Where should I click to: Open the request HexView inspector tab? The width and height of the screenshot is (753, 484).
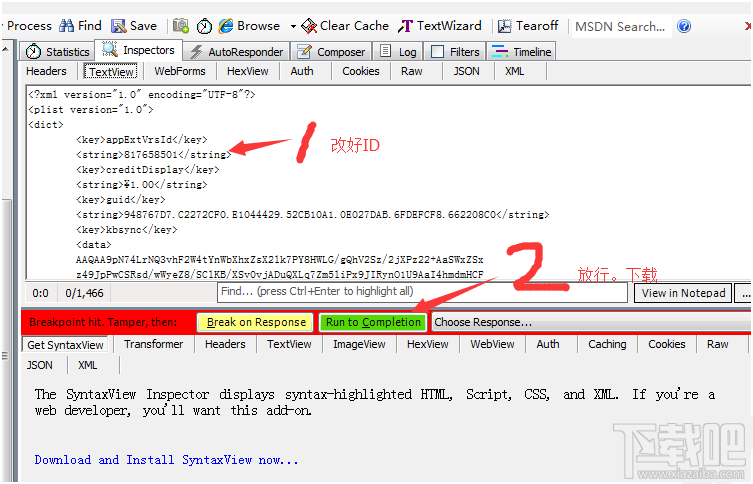(247, 71)
